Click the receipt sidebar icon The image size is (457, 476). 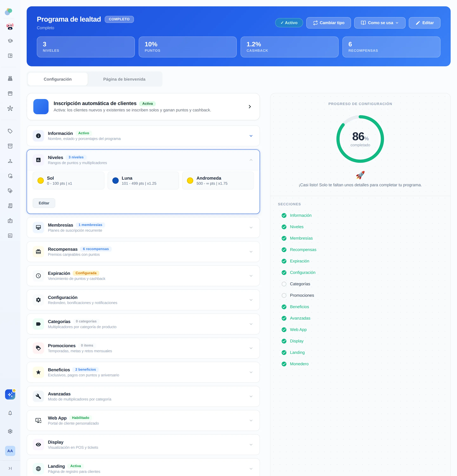point(10,206)
